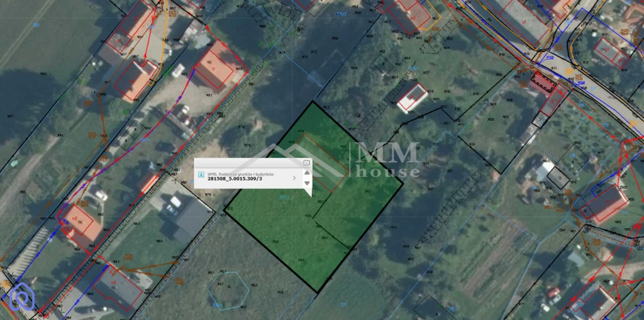Image resolution: width=644 pixels, height=320 pixels.
Task: Click the blue info icon in popup
Action: tap(200, 175)
